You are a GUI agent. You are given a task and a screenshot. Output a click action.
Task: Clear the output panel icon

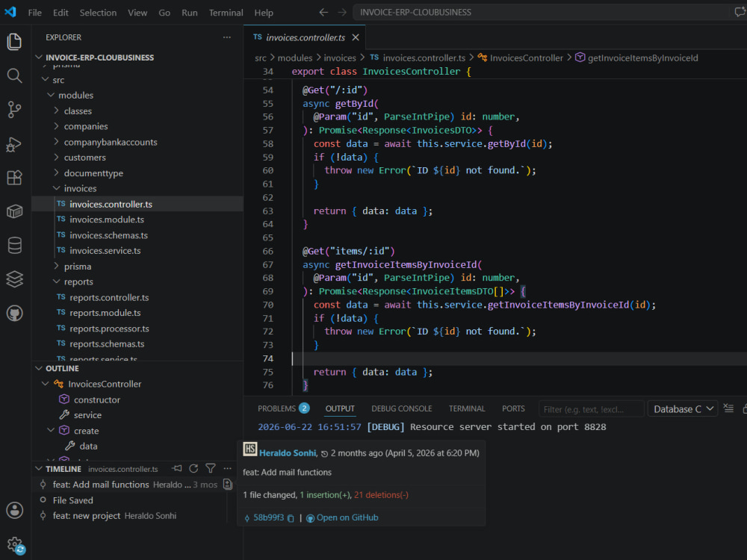728,408
